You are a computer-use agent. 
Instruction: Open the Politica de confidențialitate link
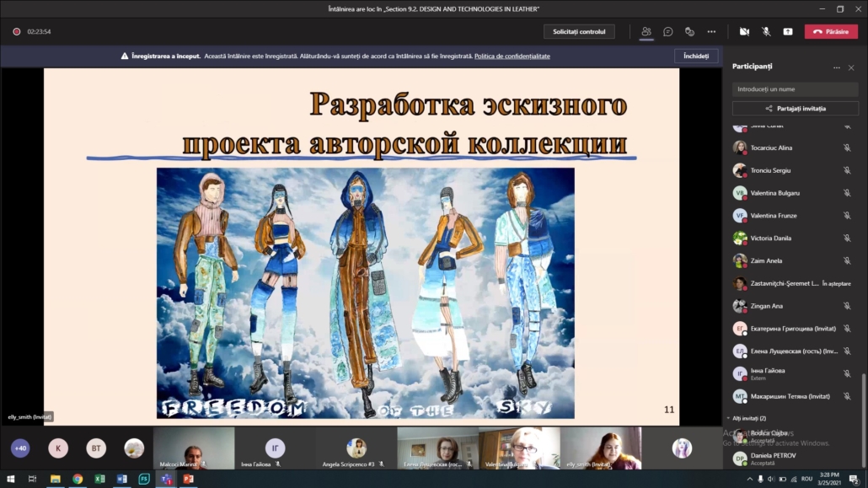pos(512,56)
